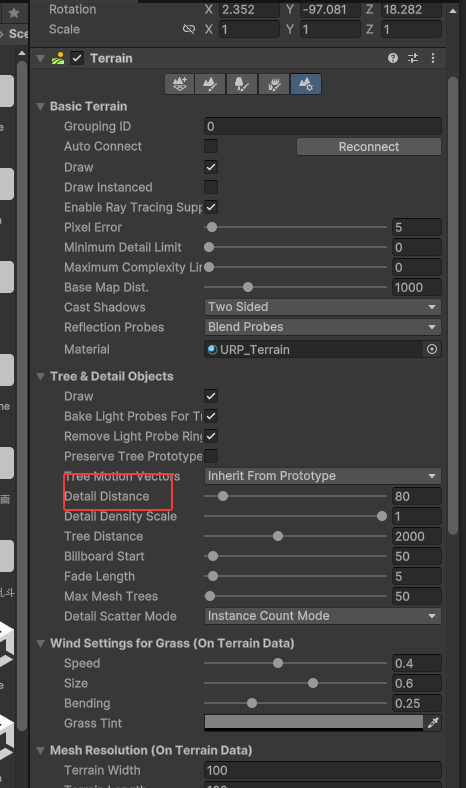The image size is (466, 788).
Task: Click the Billboard Start slider
Action: [296, 556]
